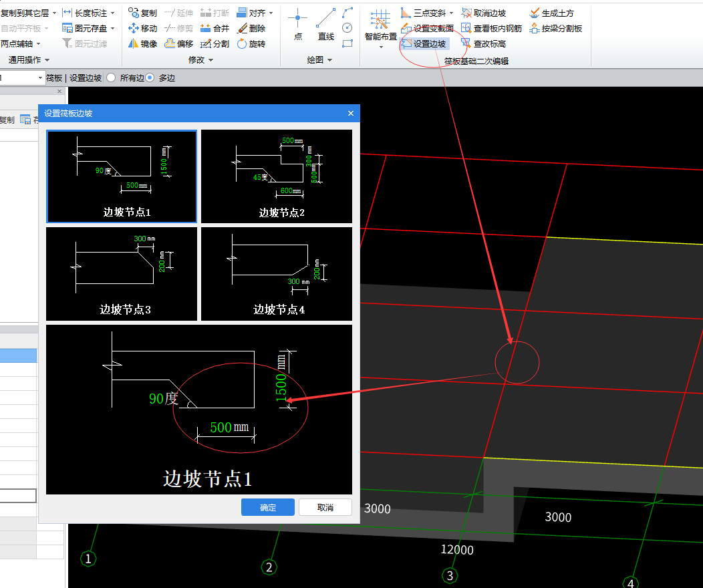The width and height of the screenshot is (703, 588).
Task: Open the 三点变斜 dropdown arrow
Action: [x=451, y=13]
